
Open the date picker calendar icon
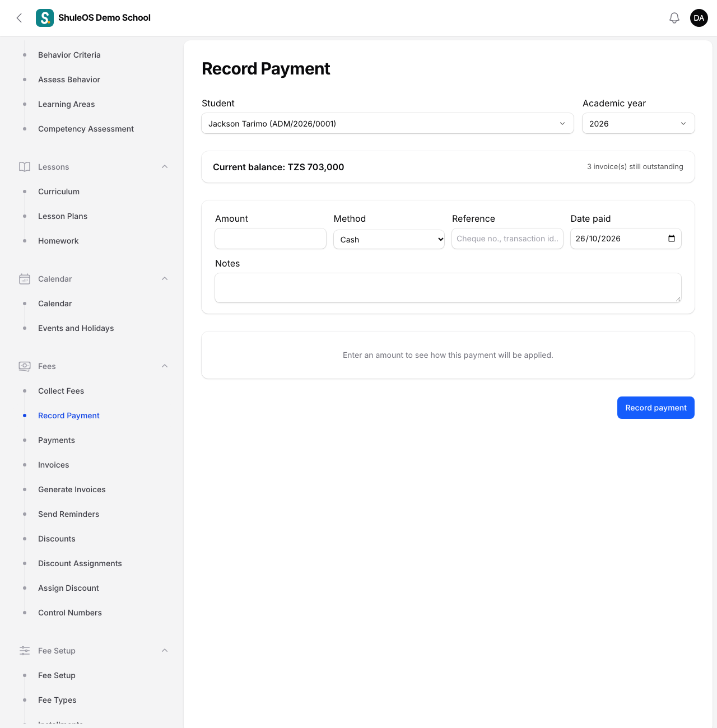(672, 239)
